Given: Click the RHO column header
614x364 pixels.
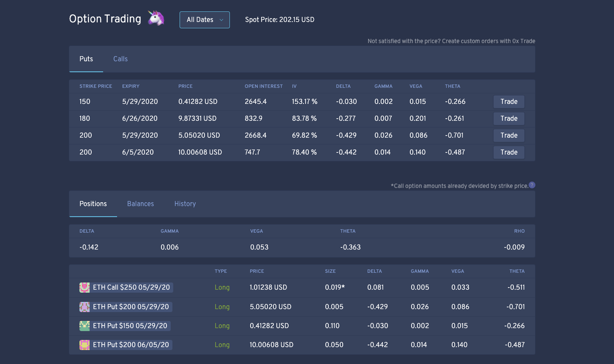Looking at the screenshot, I should pyautogui.click(x=519, y=231).
